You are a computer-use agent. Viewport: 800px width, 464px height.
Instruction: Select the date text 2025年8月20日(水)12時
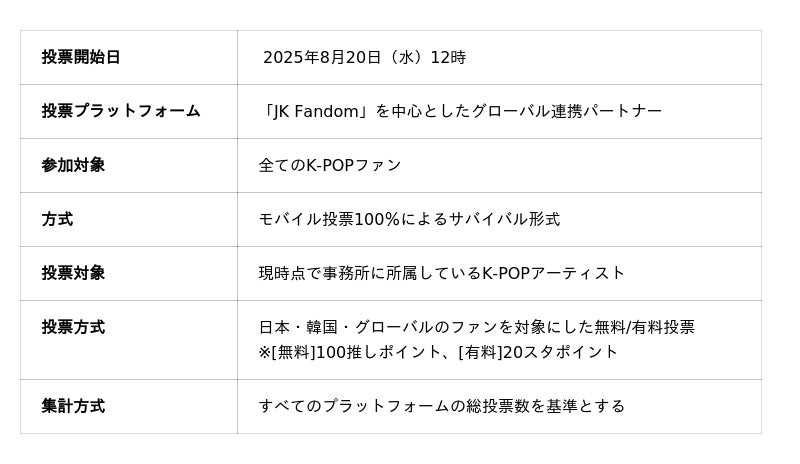click(364, 57)
